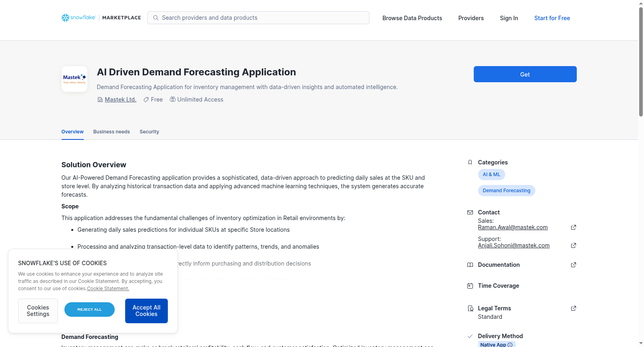Click the blue Get button

coord(525,74)
